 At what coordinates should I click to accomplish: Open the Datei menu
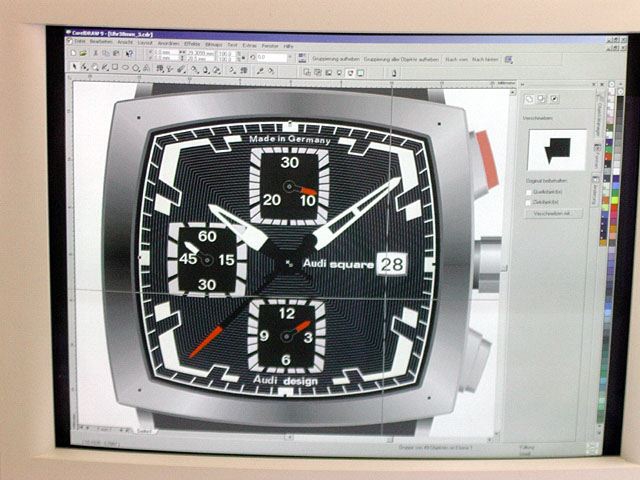[x=80, y=42]
